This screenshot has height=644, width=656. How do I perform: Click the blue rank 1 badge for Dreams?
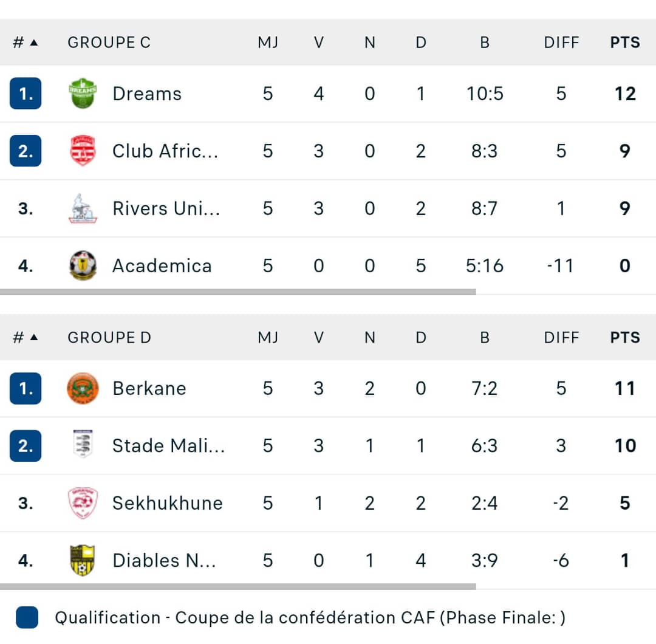(26, 94)
